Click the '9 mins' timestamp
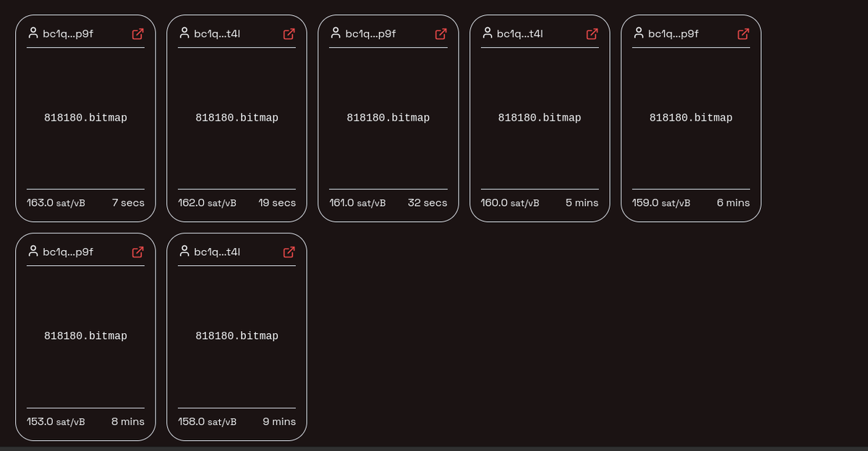 [279, 421]
